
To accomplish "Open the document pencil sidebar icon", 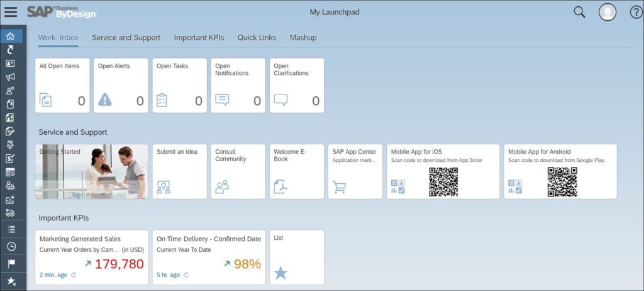I will pyautogui.click(x=10, y=131).
